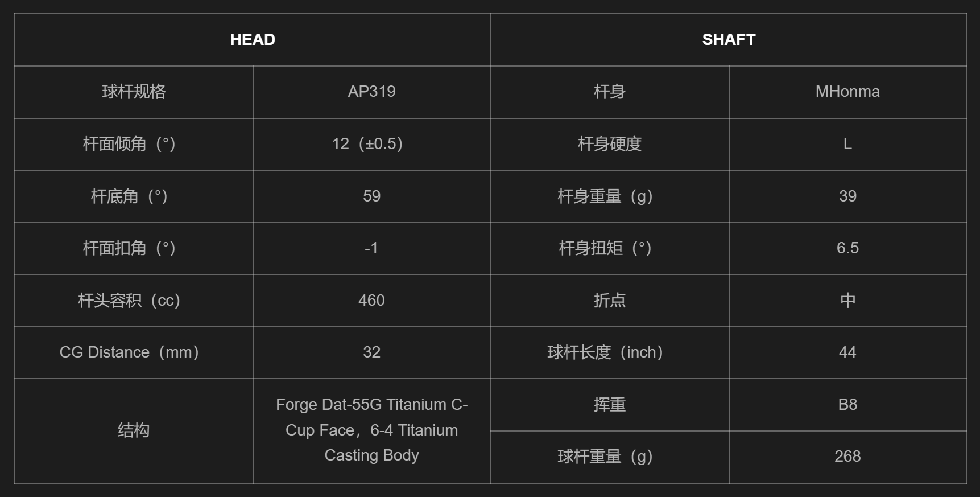Screen dimensions: 980x497
Task: Click the club length value 44
Action: click(847, 352)
